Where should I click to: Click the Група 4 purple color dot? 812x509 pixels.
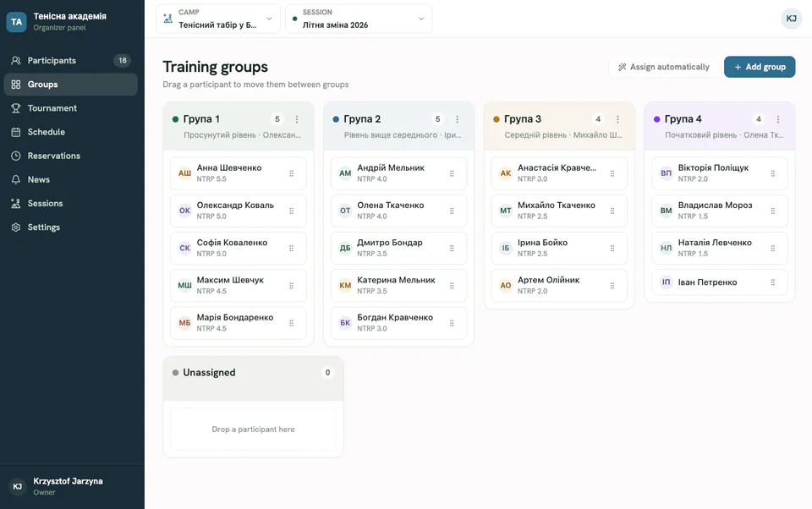coord(657,119)
